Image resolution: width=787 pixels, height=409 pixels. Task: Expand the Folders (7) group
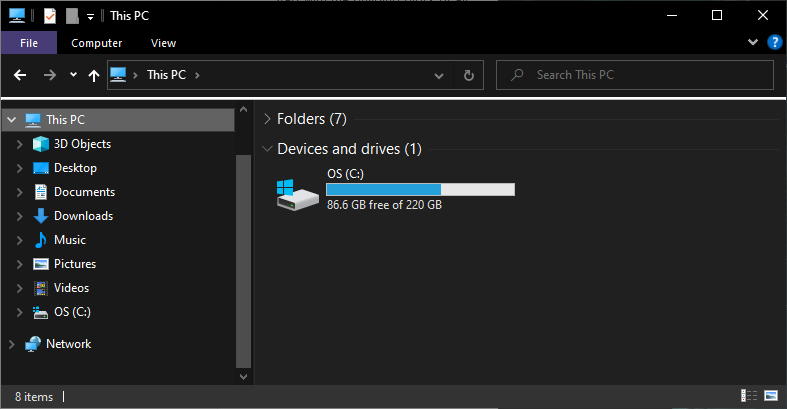coord(267,119)
